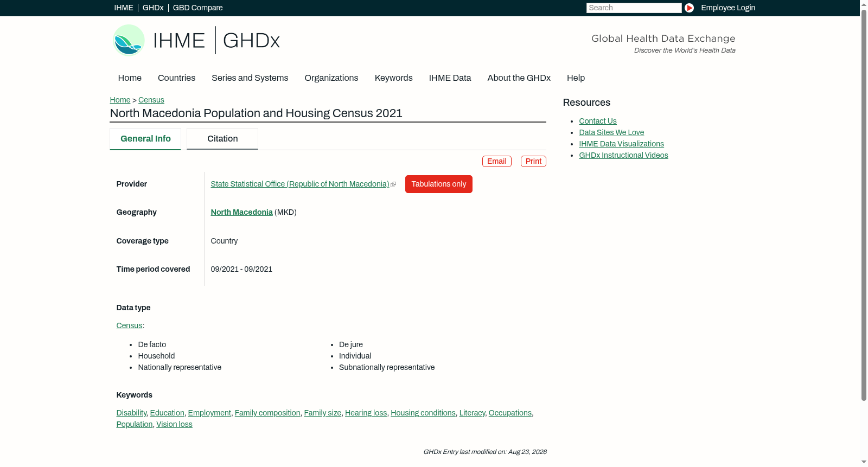Image resolution: width=868 pixels, height=467 pixels.
Task: Click the IHME GHDx logo
Action: pos(196,40)
